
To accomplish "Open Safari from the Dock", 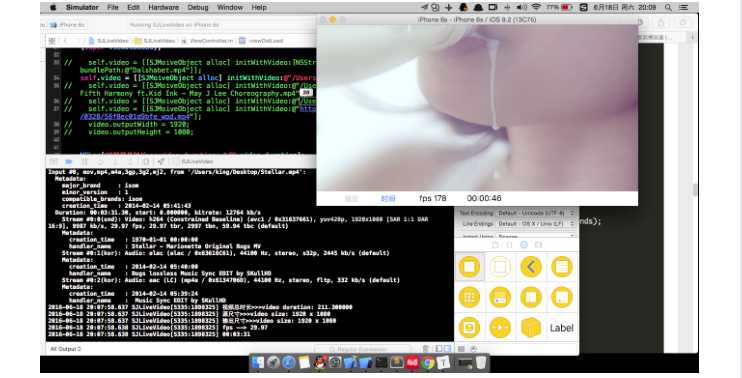I will (289, 363).
